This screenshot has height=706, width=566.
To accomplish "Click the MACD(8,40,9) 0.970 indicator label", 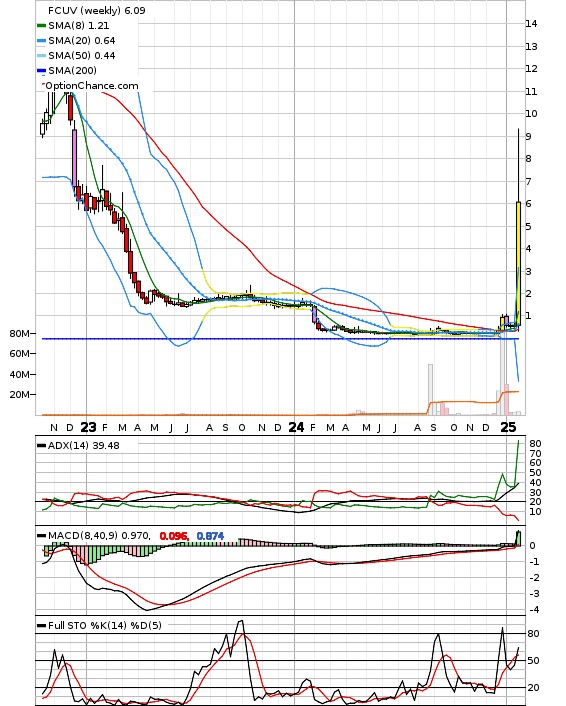I will pos(99,535).
